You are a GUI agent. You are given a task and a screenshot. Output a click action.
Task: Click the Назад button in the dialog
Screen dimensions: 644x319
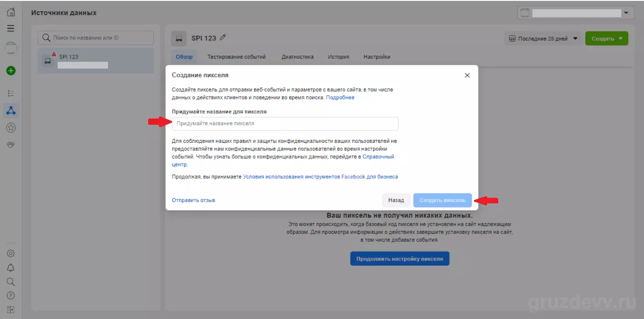click(x=396, y=200)
